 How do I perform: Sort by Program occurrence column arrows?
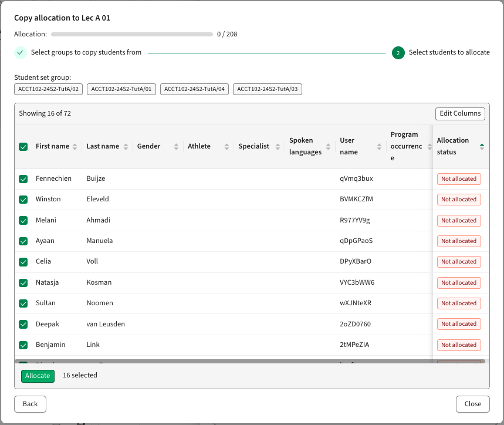[x=429, y=147]
